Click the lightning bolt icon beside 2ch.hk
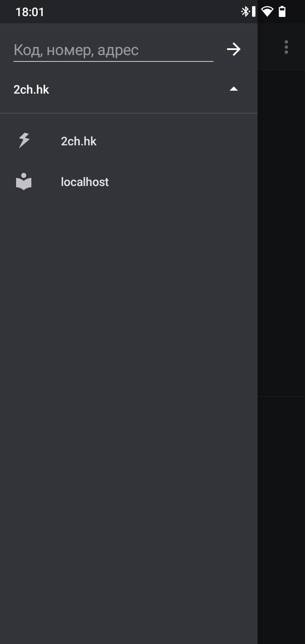Screen dimensions: 305x644 [x=24, y=140]
